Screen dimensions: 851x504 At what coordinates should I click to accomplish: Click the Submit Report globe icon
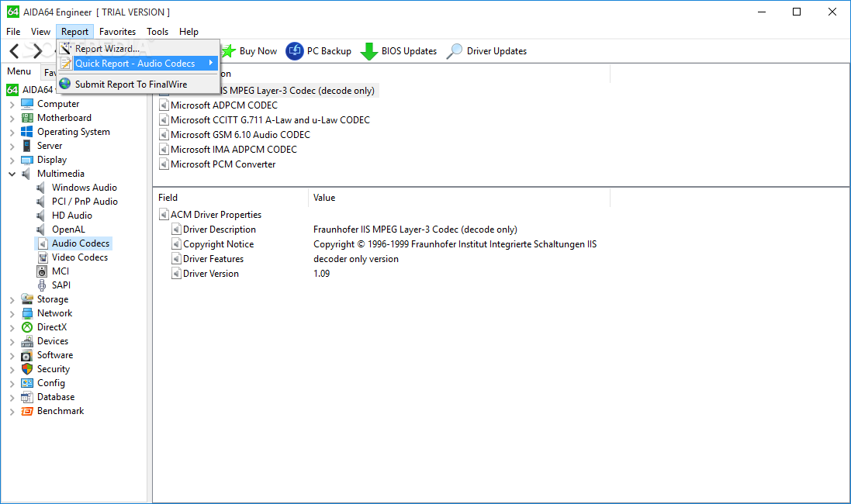click(x=65, y=84)
